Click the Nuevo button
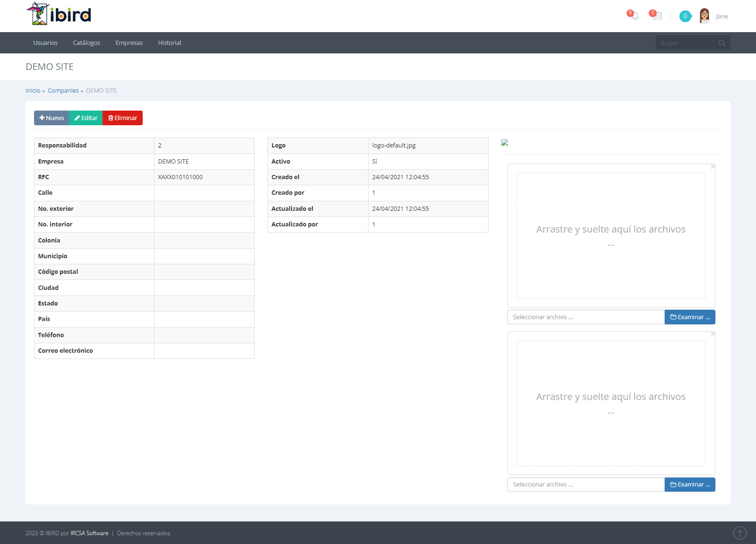The width and height of the screenshot is (756, 544). click(52, 118)
